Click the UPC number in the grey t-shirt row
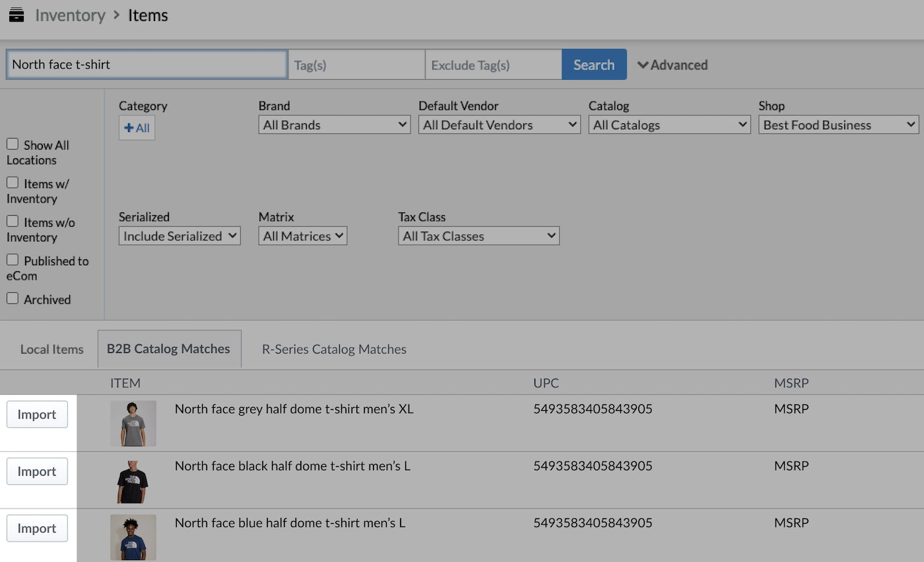The width and height of the screenshot is (924, 562). [x=593, y=409]
